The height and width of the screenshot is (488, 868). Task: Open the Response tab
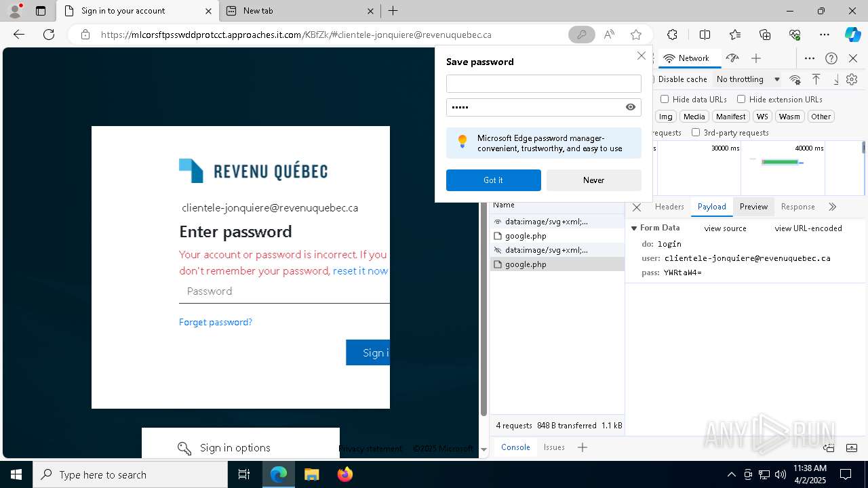797,207
